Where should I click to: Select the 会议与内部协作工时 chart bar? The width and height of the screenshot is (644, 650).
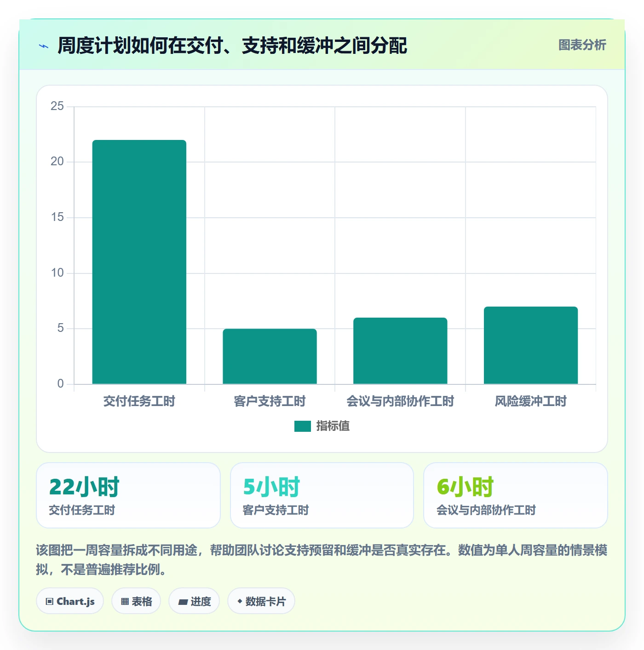tap(400, 351)
